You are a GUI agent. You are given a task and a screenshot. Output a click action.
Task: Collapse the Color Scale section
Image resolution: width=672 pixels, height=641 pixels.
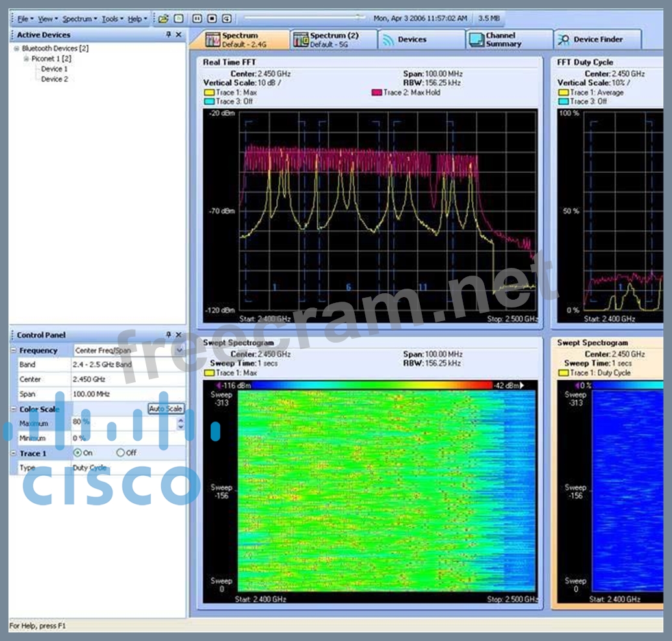(x=14, y=409)
